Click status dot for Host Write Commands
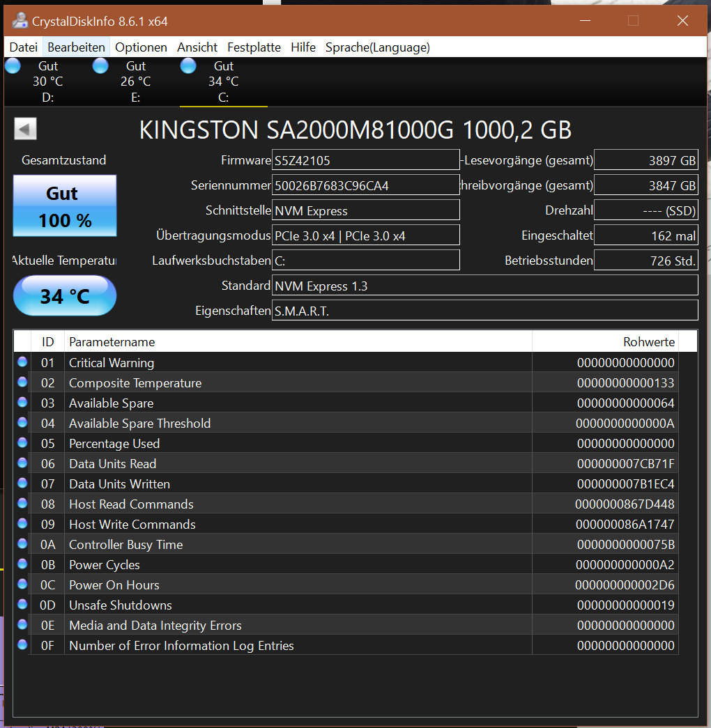The image size is (711, 728). click(22, 523)
